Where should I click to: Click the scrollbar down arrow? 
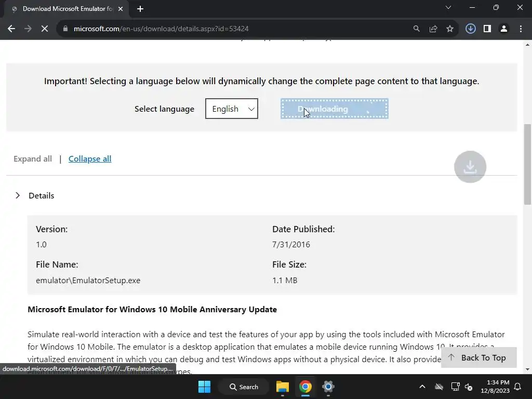tap(528, 369)
